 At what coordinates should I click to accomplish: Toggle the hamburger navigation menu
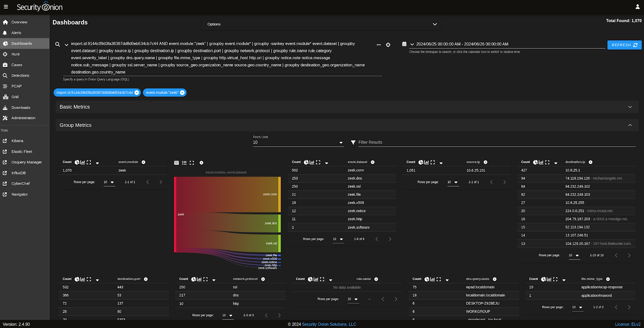point(6,7)
